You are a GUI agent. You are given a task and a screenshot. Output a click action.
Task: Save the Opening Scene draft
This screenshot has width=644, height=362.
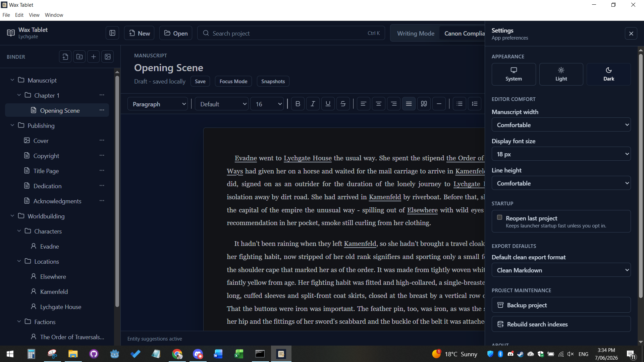click(x=200, y=81)
